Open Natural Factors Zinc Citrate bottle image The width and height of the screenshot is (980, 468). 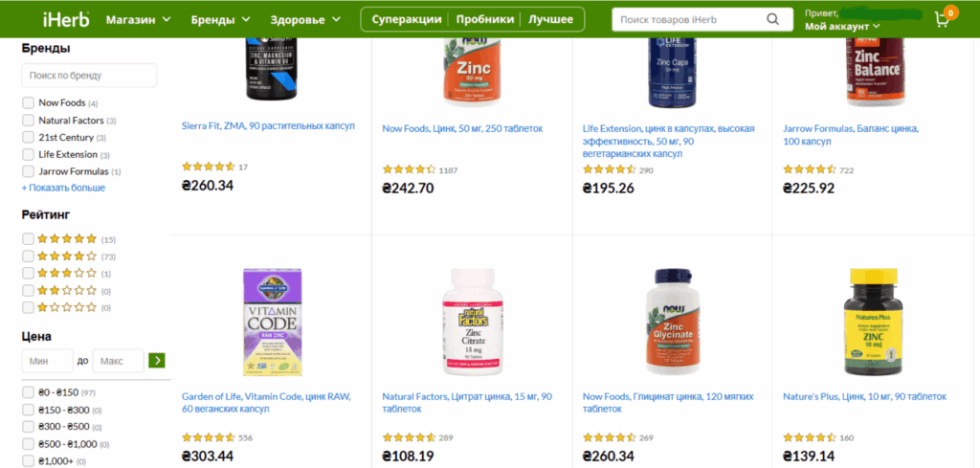click(473, 323)
